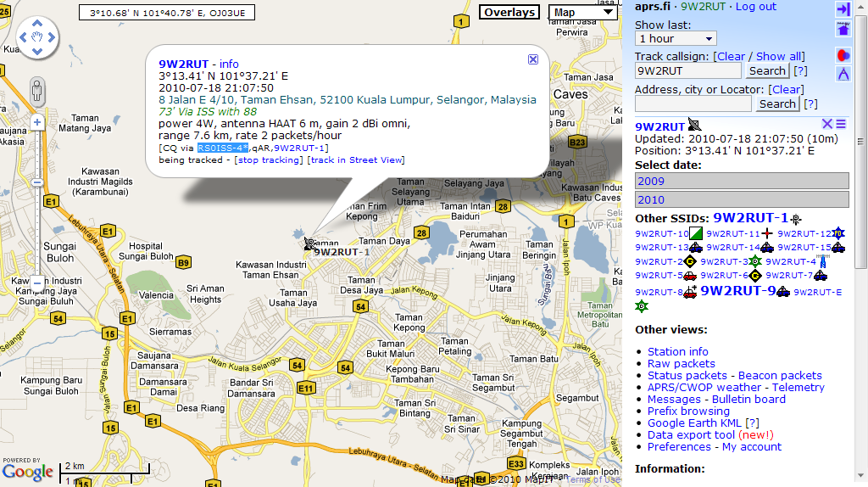This screenshot has width=868, height=487.
Task: Open the Bulletin board link
Action: click(x=748, y=400)
